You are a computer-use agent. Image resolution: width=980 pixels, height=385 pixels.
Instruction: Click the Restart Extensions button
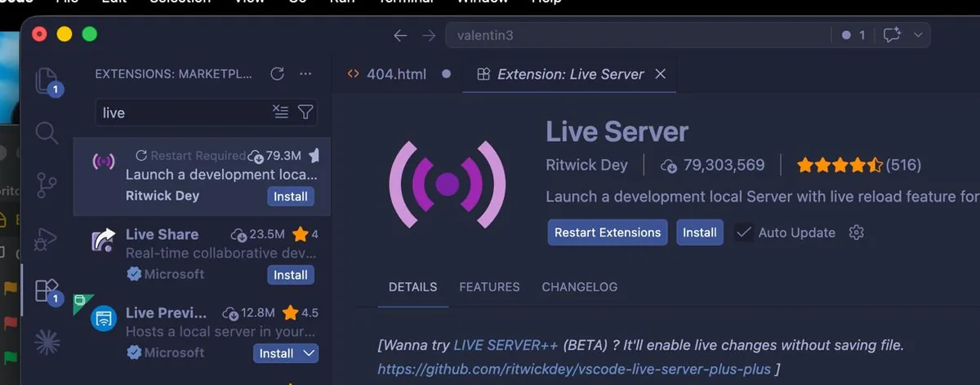pos(608,232)
